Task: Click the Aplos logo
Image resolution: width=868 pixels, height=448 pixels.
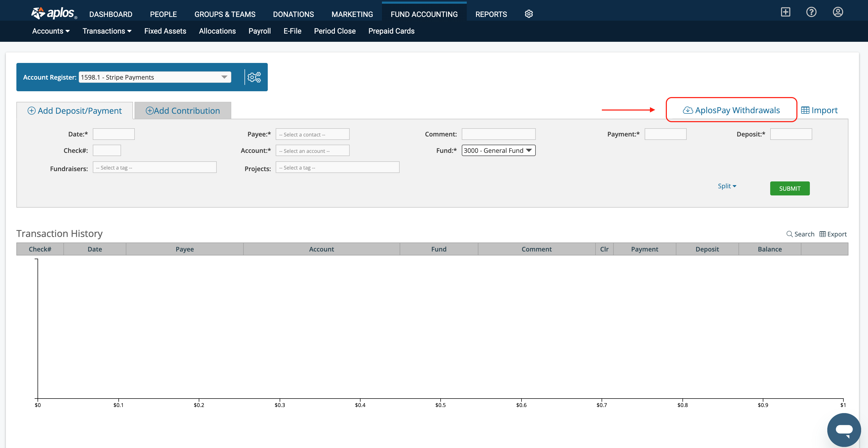Action: click(x=54, y=13)
